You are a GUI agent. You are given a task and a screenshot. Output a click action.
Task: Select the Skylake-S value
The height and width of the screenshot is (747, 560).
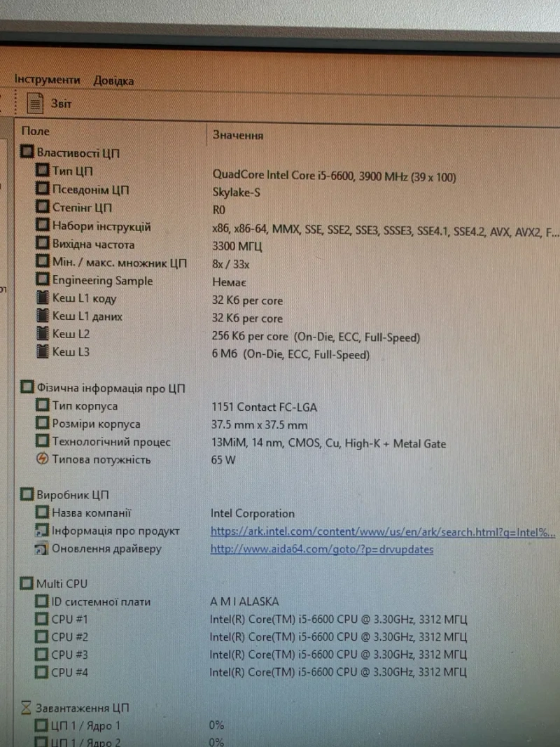tap(236, 193)
